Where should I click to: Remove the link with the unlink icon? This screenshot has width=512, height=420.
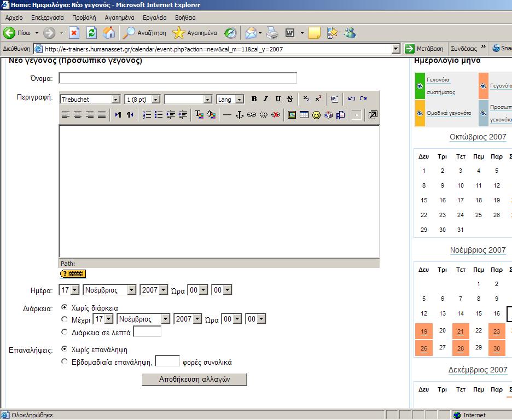point(264,114)
